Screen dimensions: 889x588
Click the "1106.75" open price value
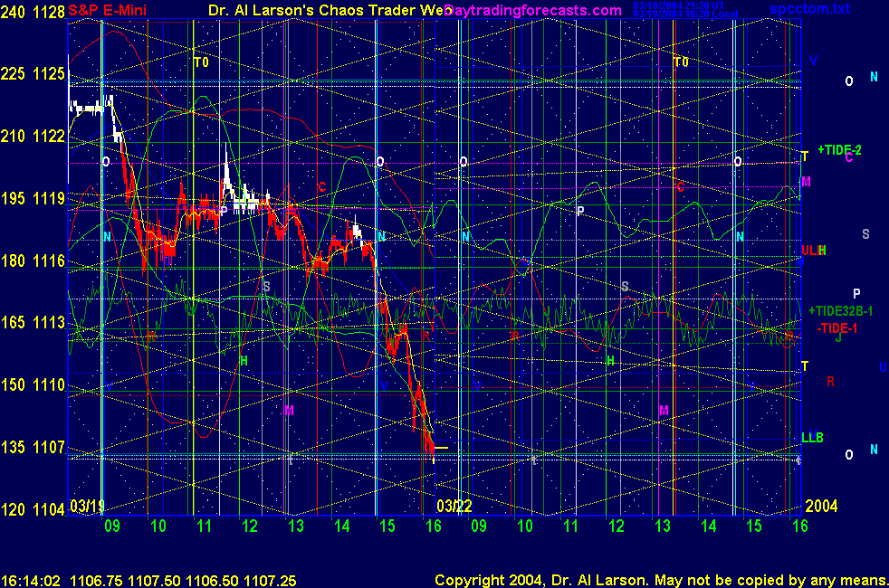(96, 581)
